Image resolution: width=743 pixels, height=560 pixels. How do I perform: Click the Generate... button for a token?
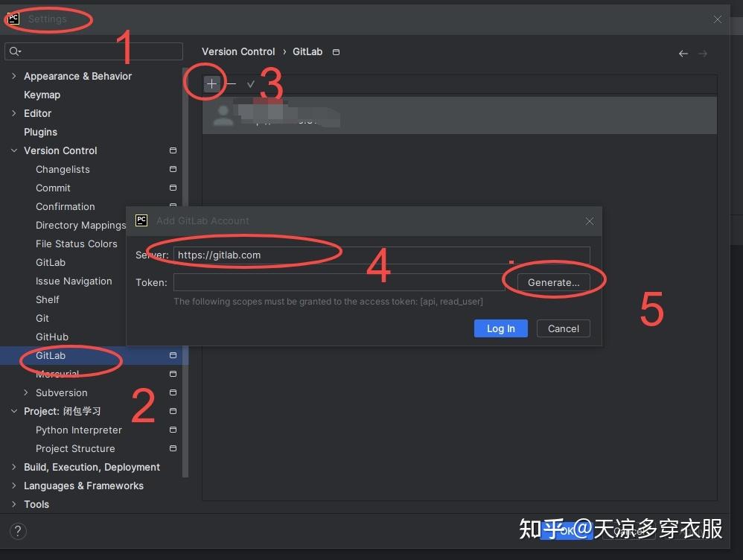(x=554, y=282)
